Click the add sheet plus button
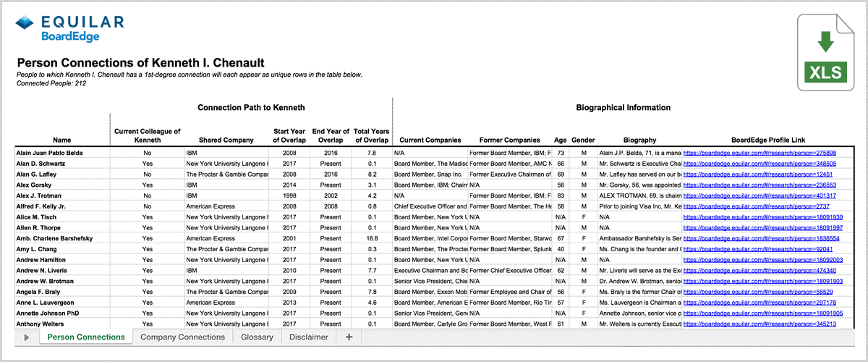The image size is (868, 362). click(349, 337)
